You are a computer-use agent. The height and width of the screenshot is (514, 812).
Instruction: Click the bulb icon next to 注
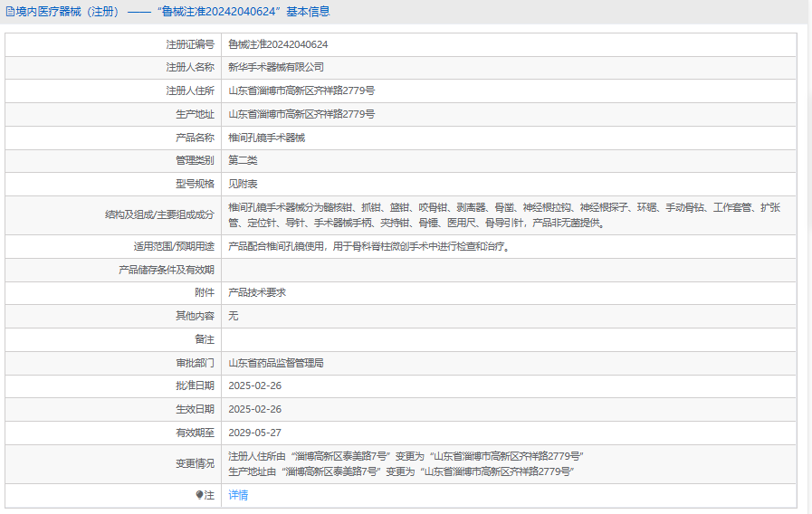199,495
